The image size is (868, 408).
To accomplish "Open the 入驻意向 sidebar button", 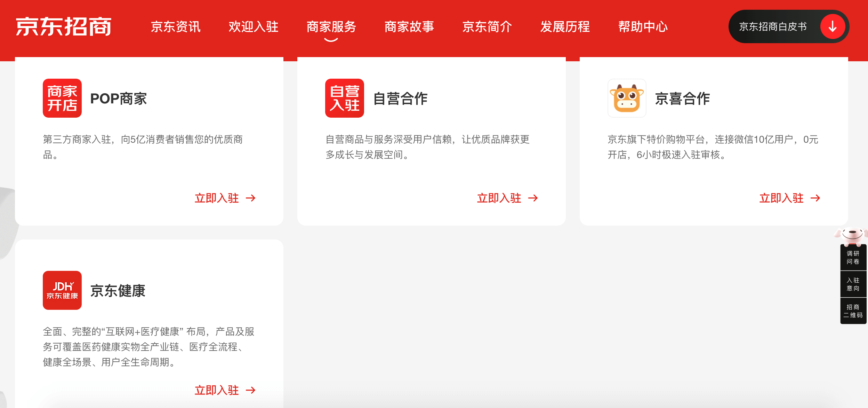I will click(853, 284).
